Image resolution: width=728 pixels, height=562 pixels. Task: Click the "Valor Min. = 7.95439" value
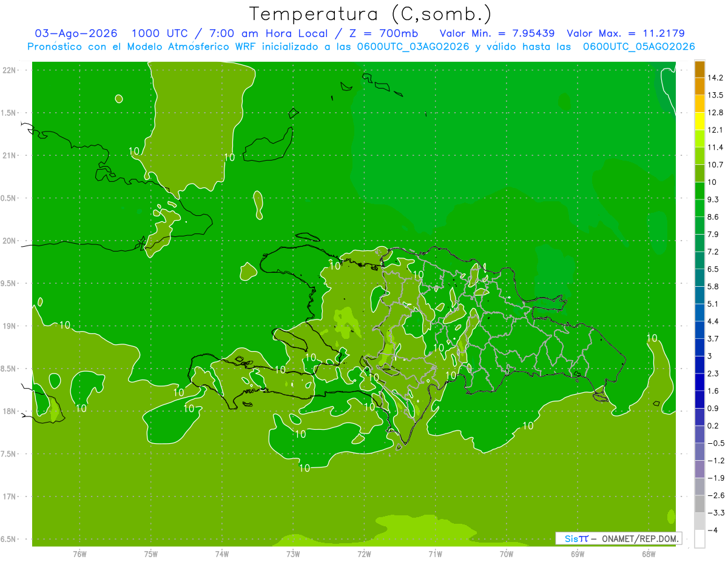[497, 33]
